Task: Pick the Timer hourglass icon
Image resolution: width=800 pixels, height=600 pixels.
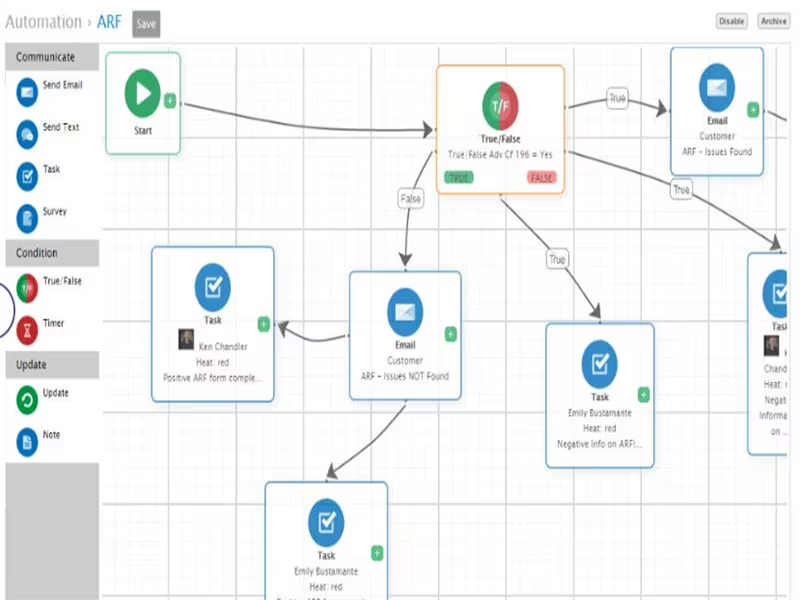Action: click(x=27, y=331)
